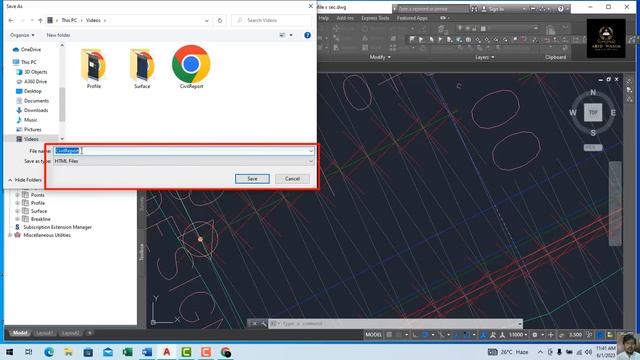Viewport: 640px width, 360px height.
Task: Expand the Layers panel dropdown
Action: [x=484, y=57]
